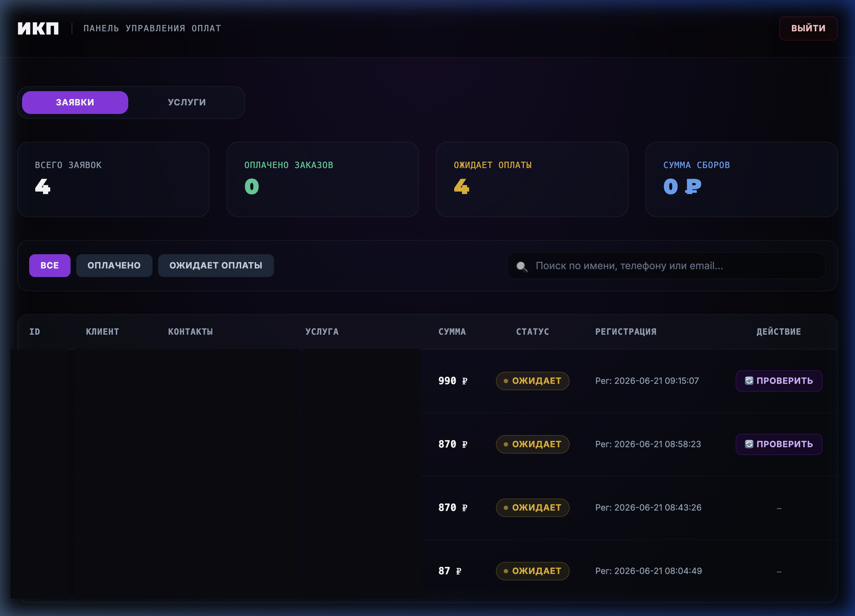Click the УСЛУГА column header
This screenshot has height=616, width=855.
coord(322,332)
